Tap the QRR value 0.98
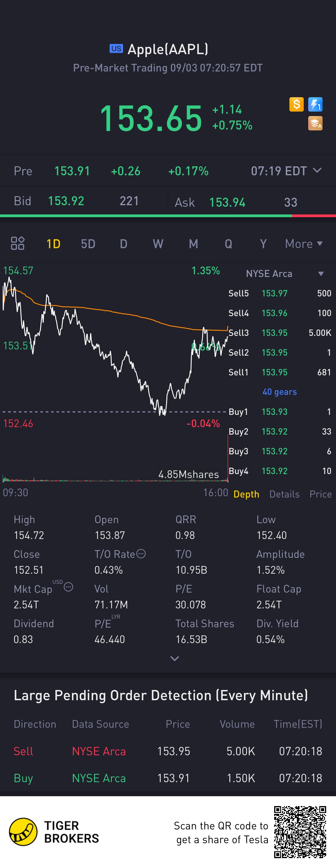 (x=185, y=535)
